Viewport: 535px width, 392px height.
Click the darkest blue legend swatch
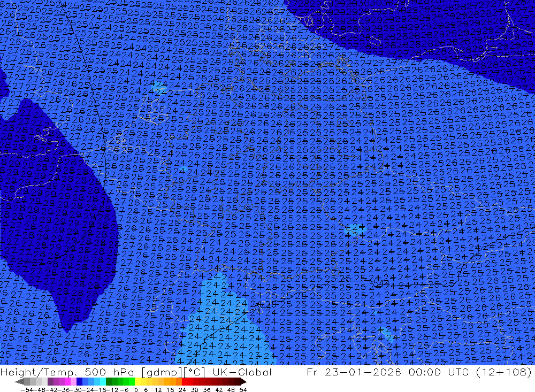tap(79, 381)
